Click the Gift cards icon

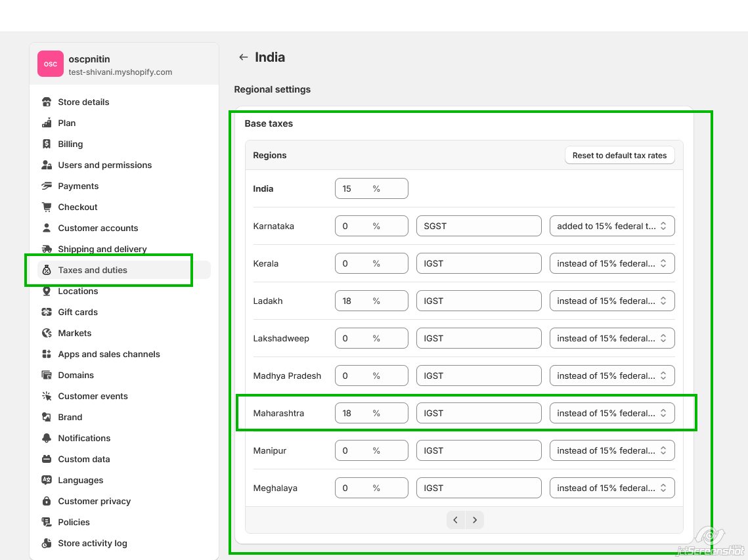47,312
